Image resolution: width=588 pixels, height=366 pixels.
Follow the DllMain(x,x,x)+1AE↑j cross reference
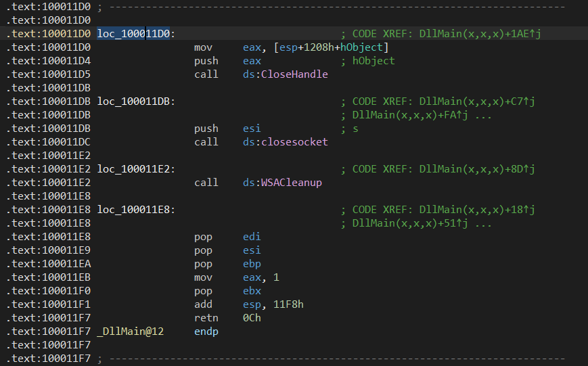(480, 34)
